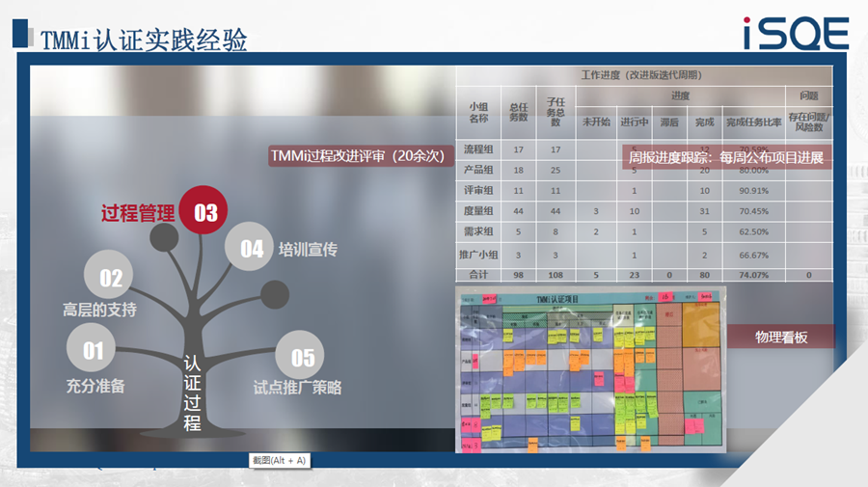The height and width of the screenshot is (487, 868).
Task: Click the slide title TMMi认证实践经验
Action: click(x=144, y=41)
